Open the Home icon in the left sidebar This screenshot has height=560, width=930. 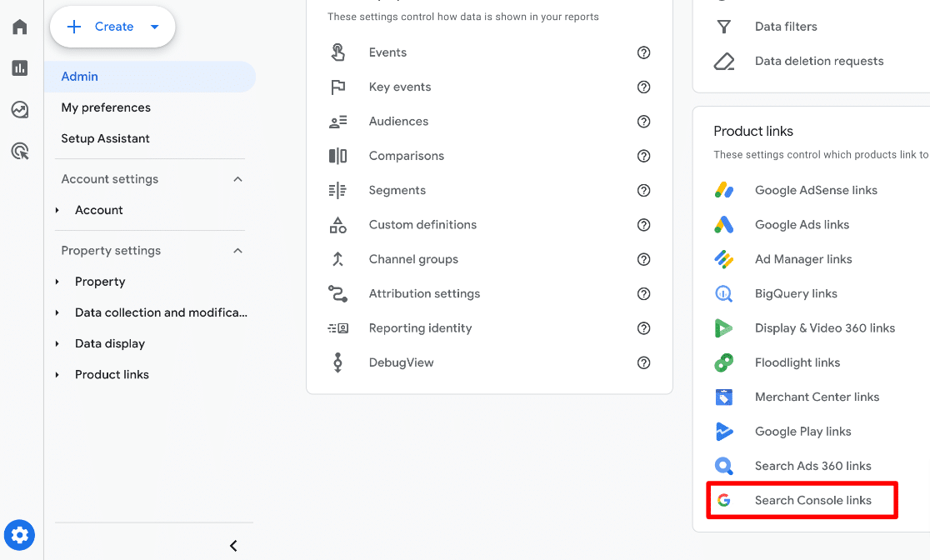[x=19, y=26]
